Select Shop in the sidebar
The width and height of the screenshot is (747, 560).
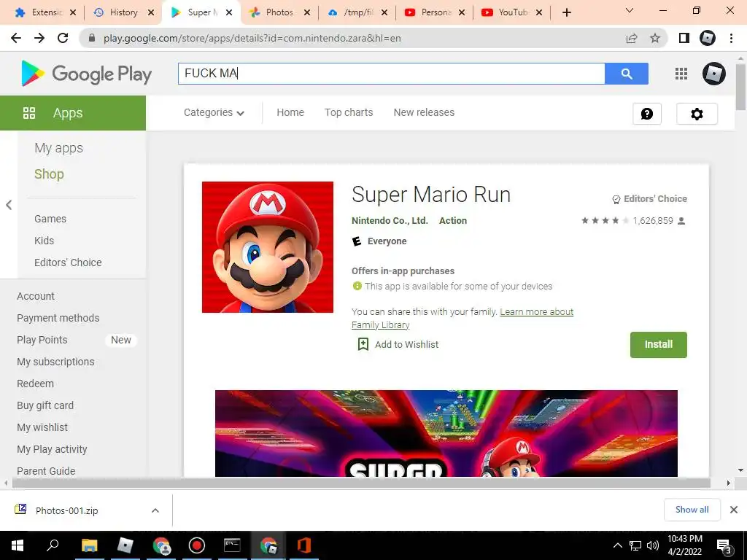pos(49,174)
